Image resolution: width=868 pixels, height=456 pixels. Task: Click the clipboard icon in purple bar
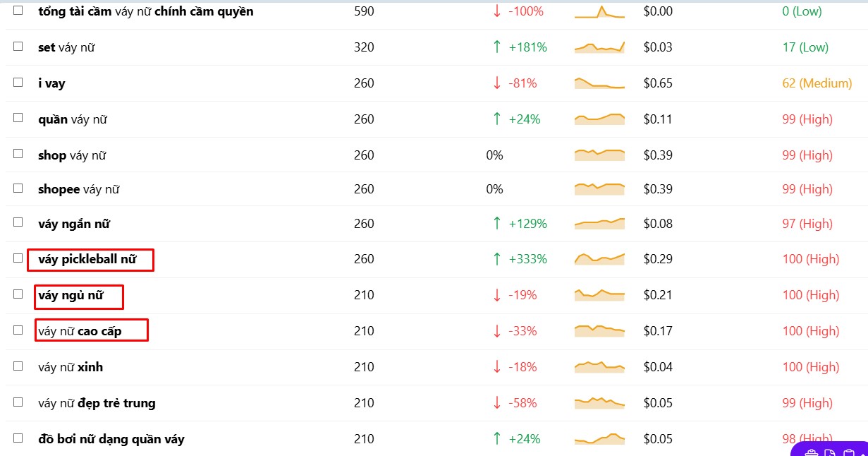pyautogui.click(x=849, y=452)
